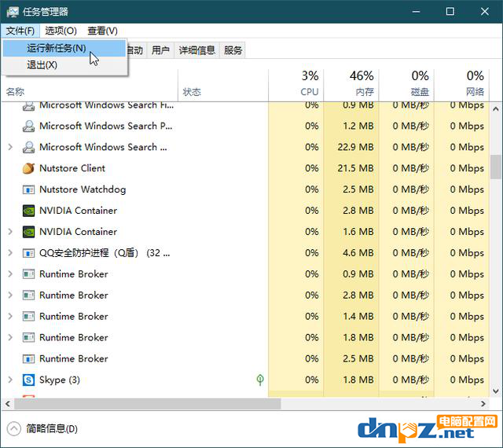Choose 运行新任务(N) from the File menu

[x=64, y=48]
